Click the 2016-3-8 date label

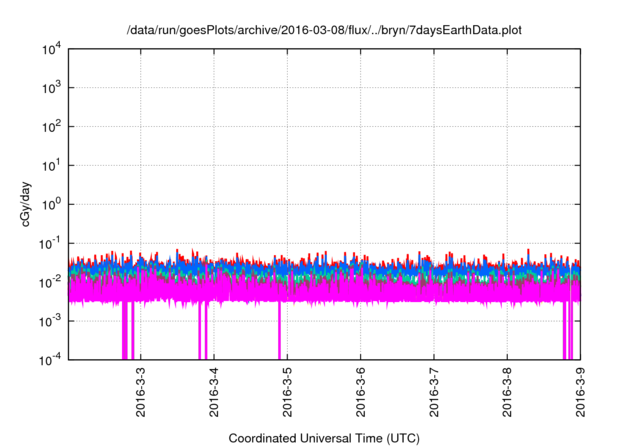507,392
